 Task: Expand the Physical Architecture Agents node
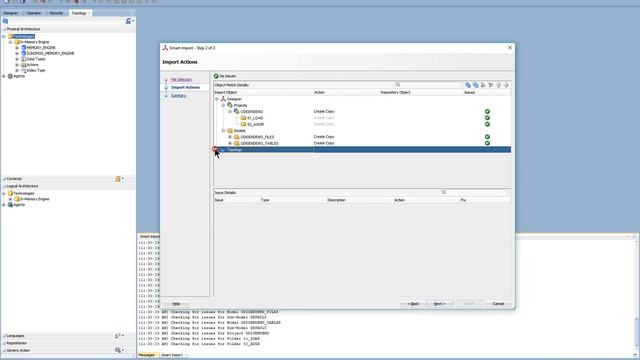pos(4,76)
